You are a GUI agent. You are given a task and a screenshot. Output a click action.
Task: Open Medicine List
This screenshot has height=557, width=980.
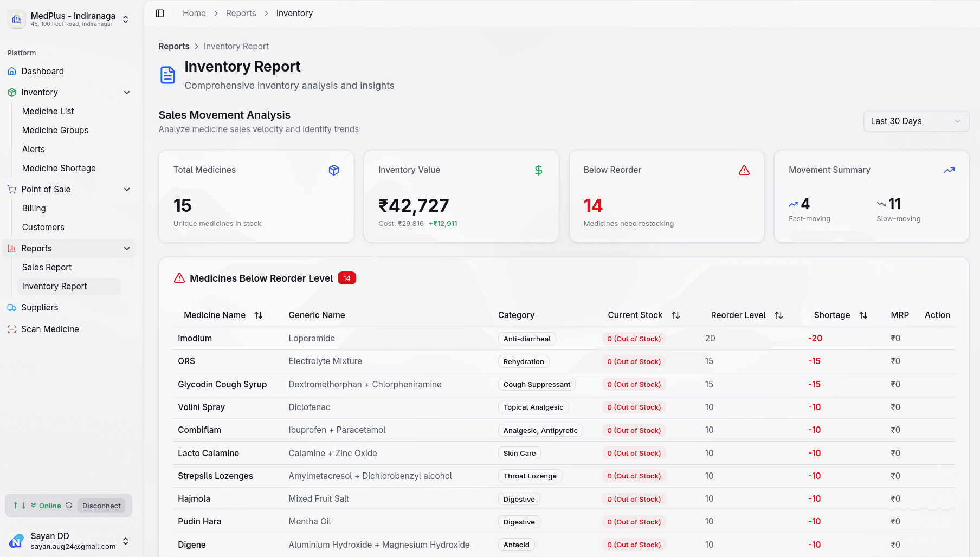[x=48, y=111]
